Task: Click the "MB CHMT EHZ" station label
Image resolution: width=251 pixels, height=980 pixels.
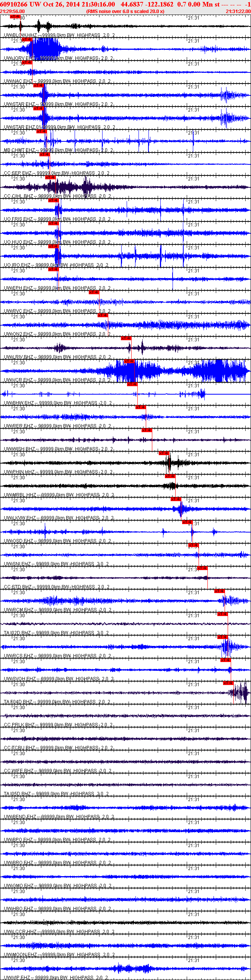Action: [x=19, y=150]
